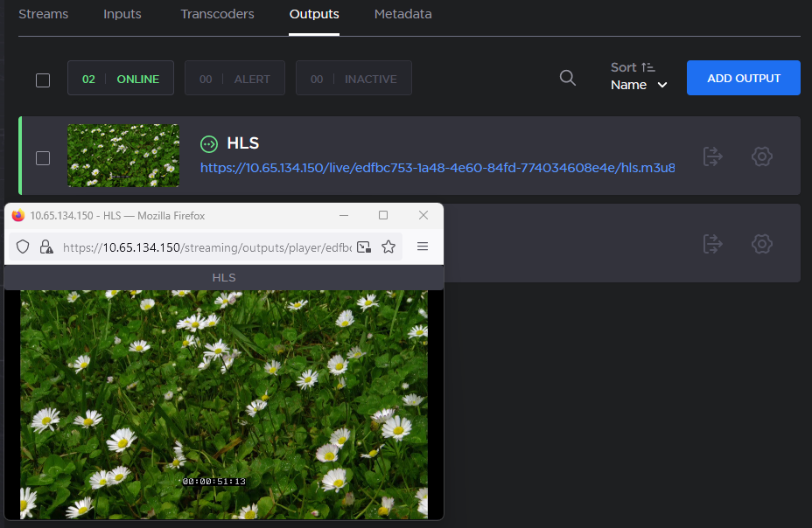Screen dimensions: 812x528
Task: Bookmark page with Firefox star icon
Action: (x=388, y=247)
